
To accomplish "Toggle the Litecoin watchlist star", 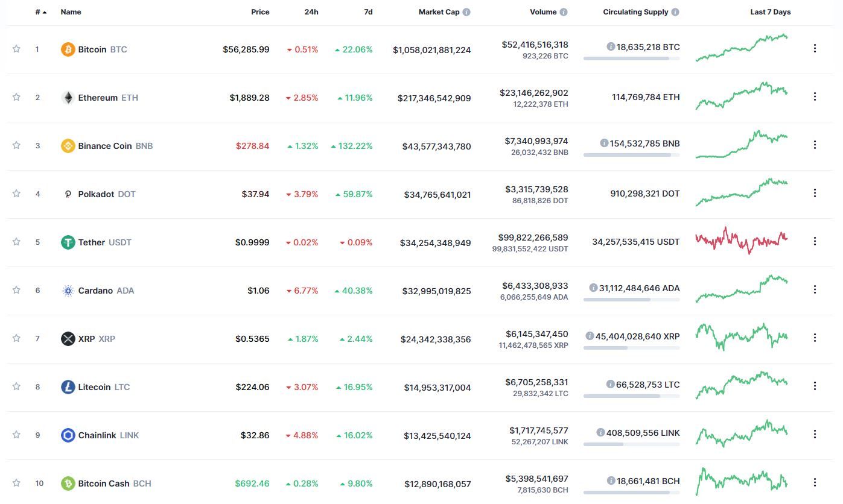I will point(16,386).
